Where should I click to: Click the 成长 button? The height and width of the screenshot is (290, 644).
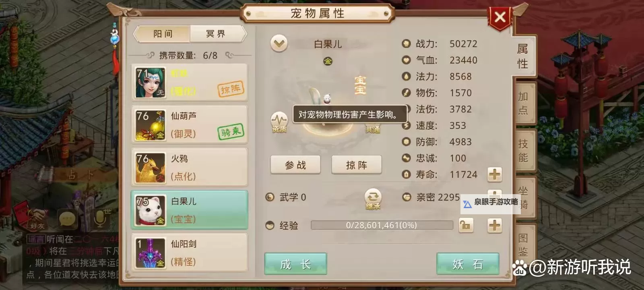tap(295, 264)
